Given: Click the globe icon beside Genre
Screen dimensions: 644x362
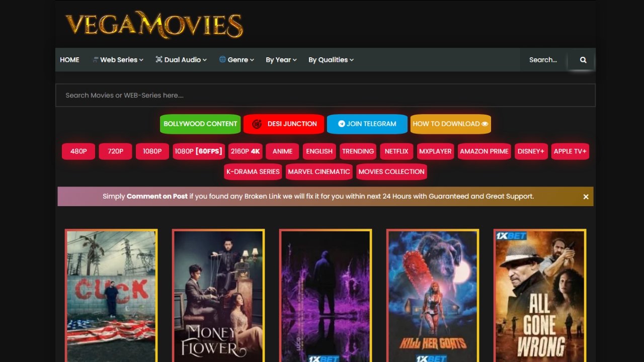Looking at the screenshot, I should [x=222, y=59].
